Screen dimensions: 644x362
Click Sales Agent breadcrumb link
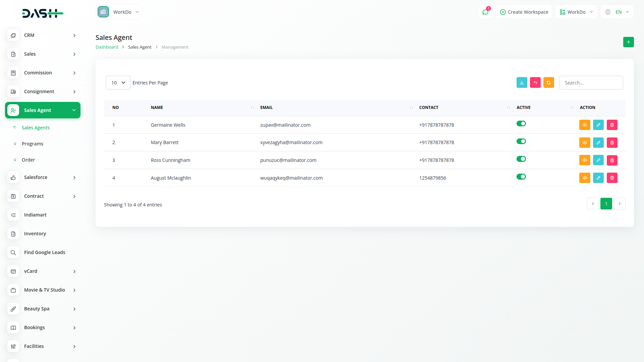tap(140, 47)
